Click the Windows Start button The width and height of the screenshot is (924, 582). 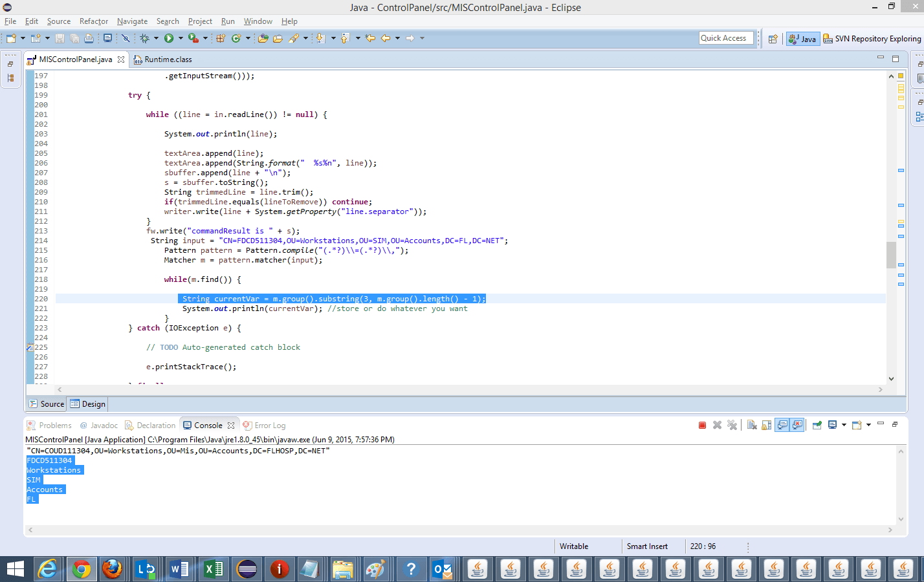click(x=15, y=569)
